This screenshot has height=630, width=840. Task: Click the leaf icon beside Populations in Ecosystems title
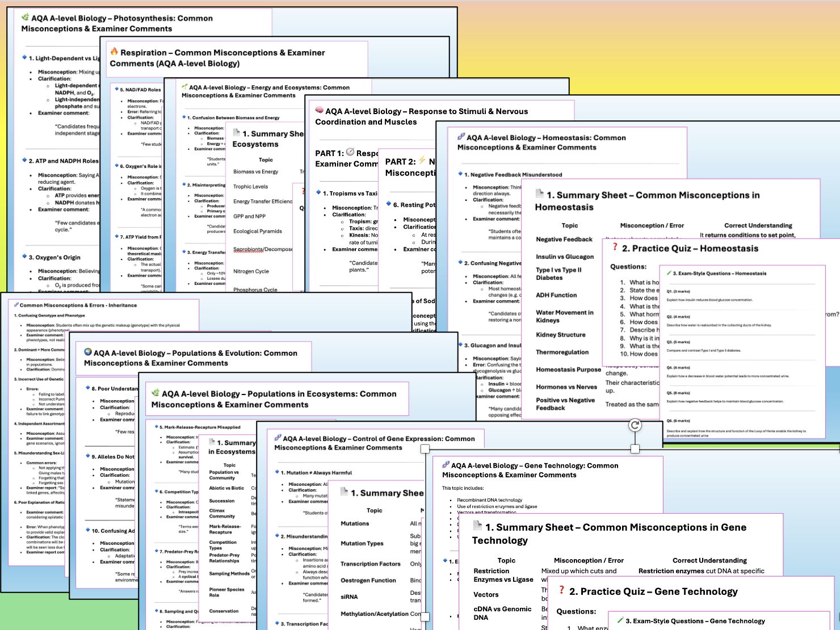click(x=156, y=393)
